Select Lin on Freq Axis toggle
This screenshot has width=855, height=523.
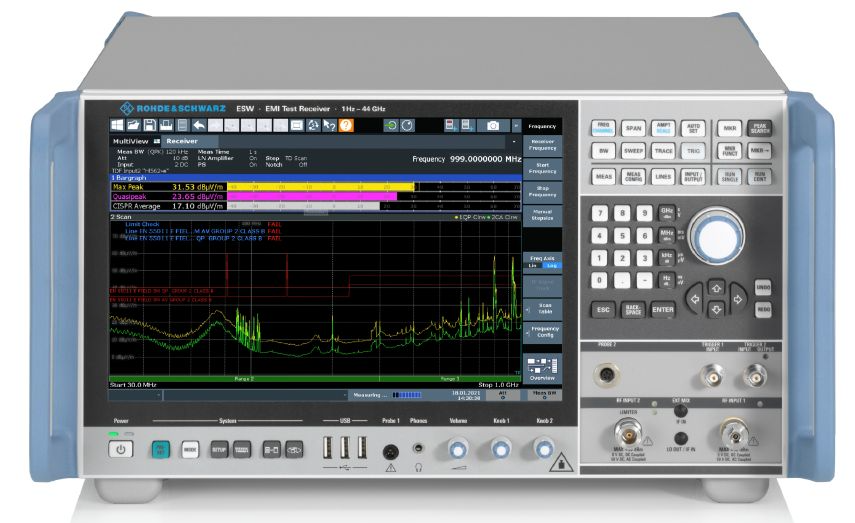click(x=533, y=266)
